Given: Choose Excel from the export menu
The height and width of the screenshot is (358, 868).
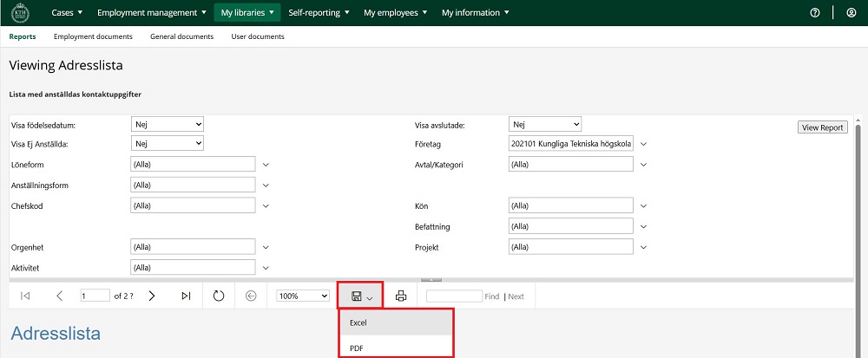Looking at the screenshot, I should [x=358, y=323].
